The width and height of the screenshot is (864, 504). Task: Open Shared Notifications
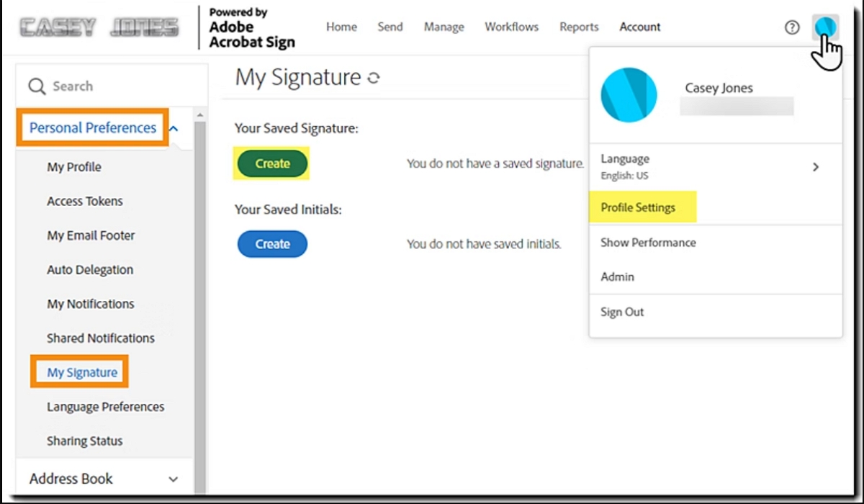(x=101, y=338)
